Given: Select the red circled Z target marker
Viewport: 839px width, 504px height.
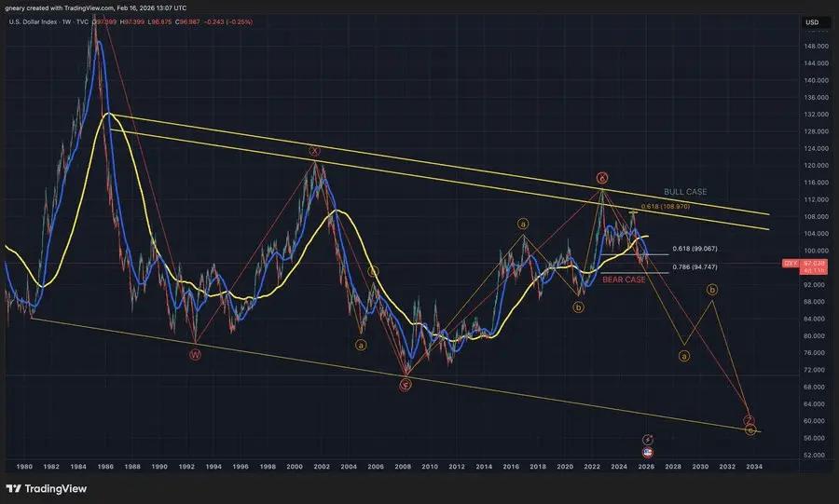Looking at the screenshot, I should click(x=750, y=420).
